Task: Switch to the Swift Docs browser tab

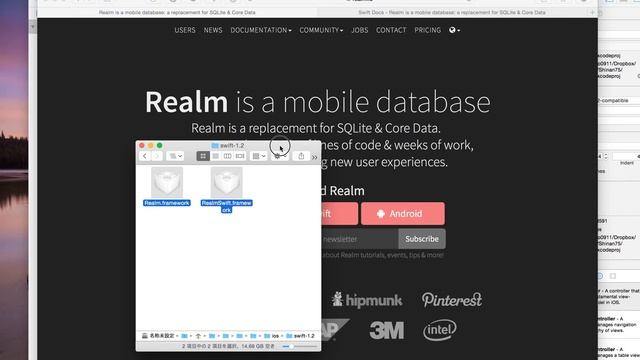Action: pos(451,13)
